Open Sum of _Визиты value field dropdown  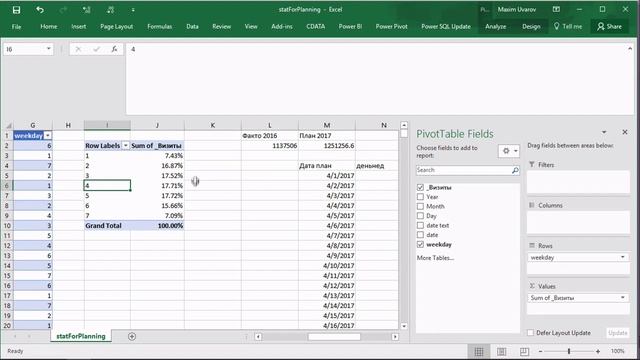622,298
